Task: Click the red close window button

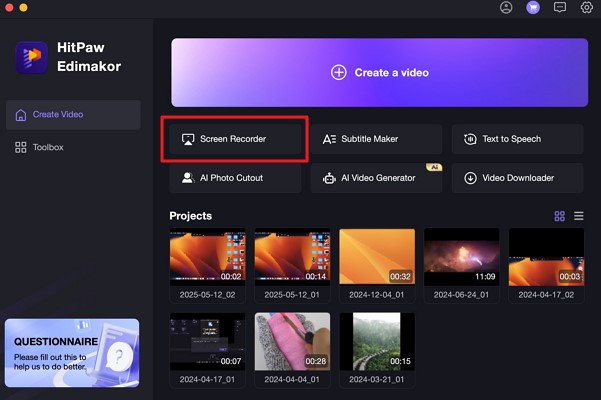Action: click(10, 7)
